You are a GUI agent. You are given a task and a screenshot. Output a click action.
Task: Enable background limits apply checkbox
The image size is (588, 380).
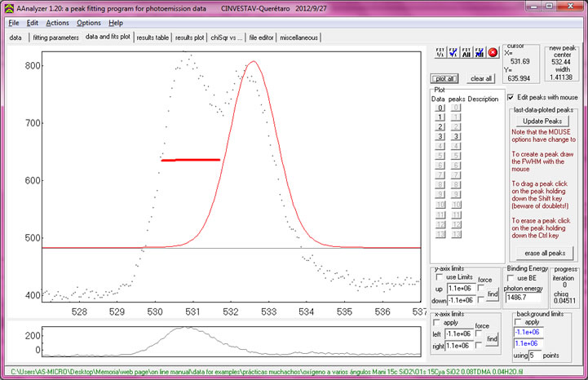click(519, 322)
